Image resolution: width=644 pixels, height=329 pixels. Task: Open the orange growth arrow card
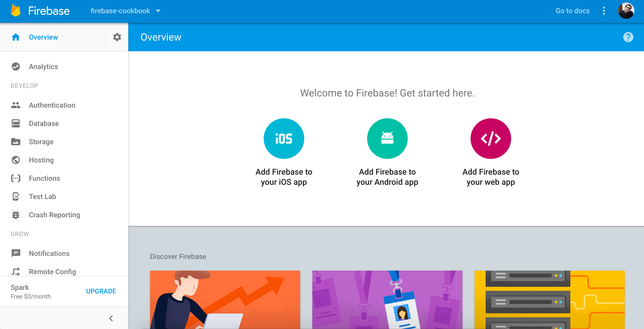point(225,300)
